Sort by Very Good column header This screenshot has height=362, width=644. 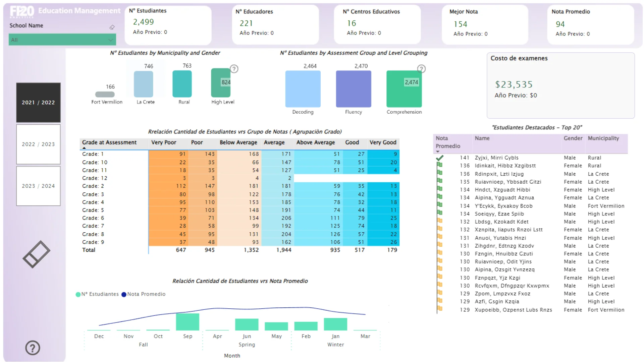(x=383, y=142)
